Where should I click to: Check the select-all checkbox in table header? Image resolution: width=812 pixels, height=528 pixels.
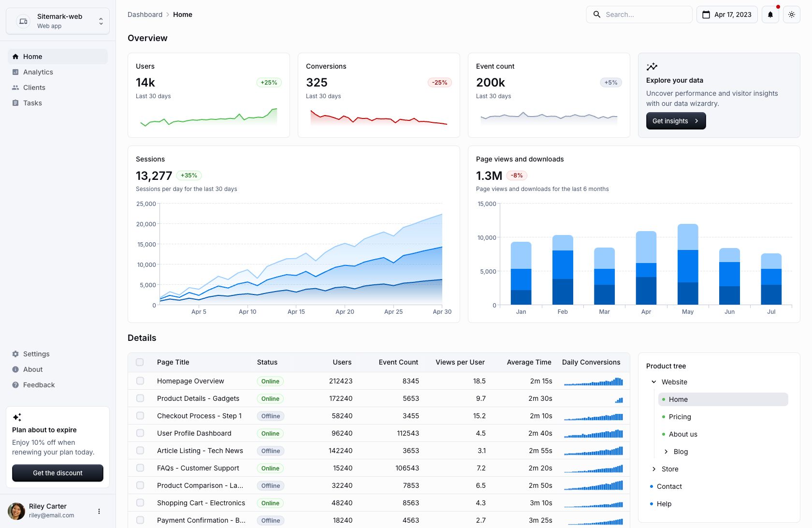[140, 362]
